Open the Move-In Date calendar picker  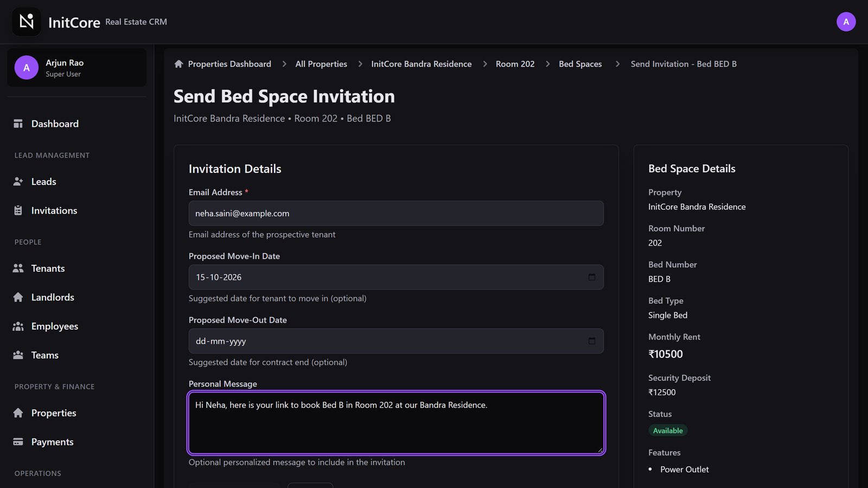[592, 277]
